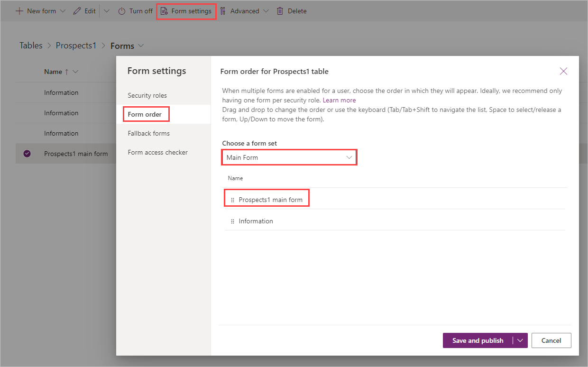The width and height of the screenshot is (588, 367).
Task: Click the Delete trash can icon
Action: click(x=280, y=11)
